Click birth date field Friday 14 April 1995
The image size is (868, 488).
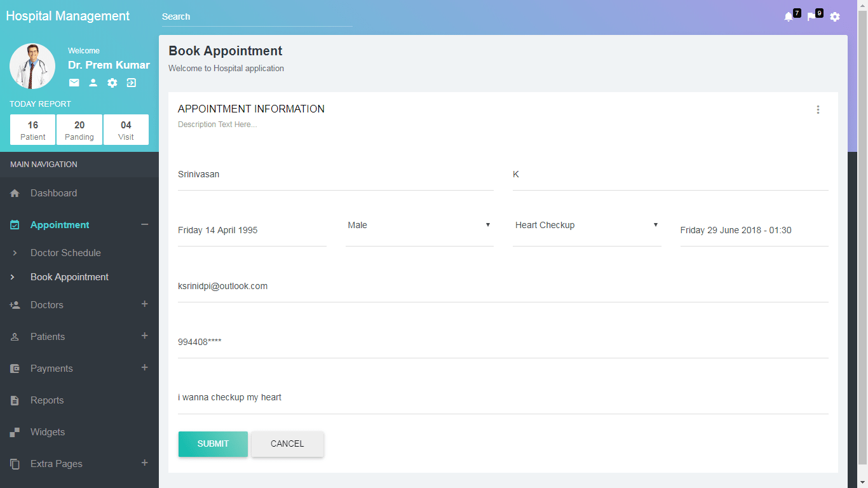[252, 230]
